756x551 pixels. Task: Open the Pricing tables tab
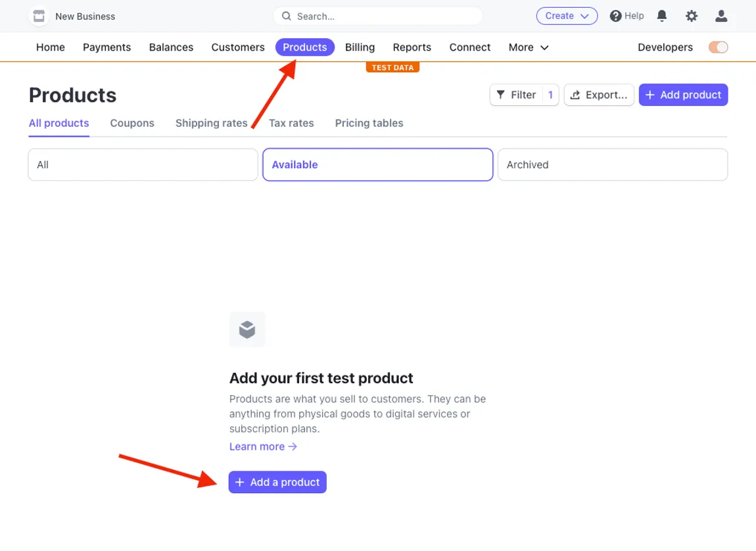369,123
